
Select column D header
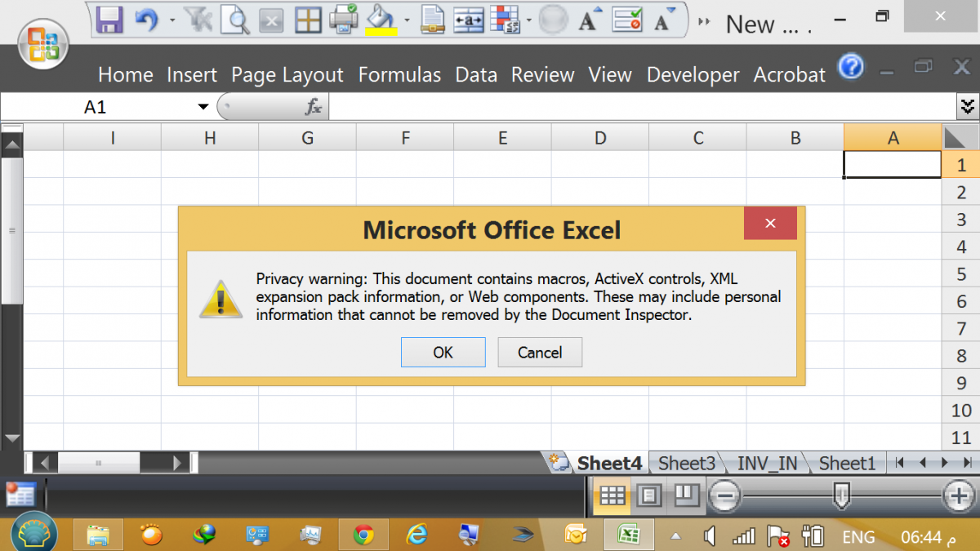click(600, 138)
